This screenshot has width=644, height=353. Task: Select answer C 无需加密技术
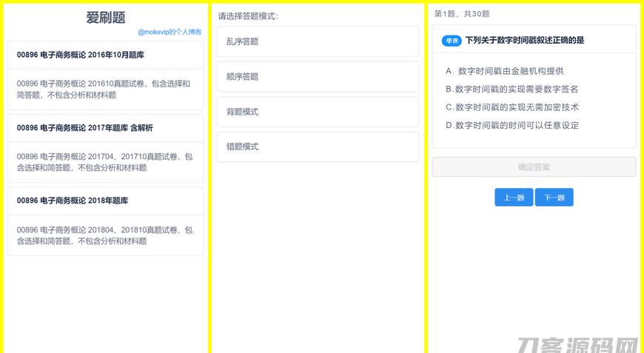511,107
